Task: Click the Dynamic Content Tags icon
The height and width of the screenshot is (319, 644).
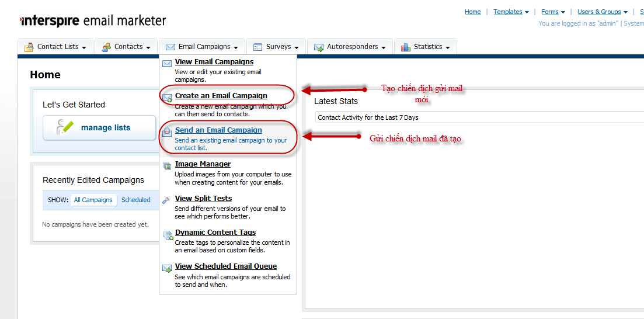Action: click(x=168, y=235)
